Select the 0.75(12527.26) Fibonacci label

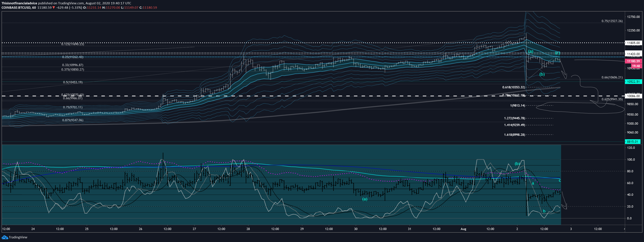612,21
